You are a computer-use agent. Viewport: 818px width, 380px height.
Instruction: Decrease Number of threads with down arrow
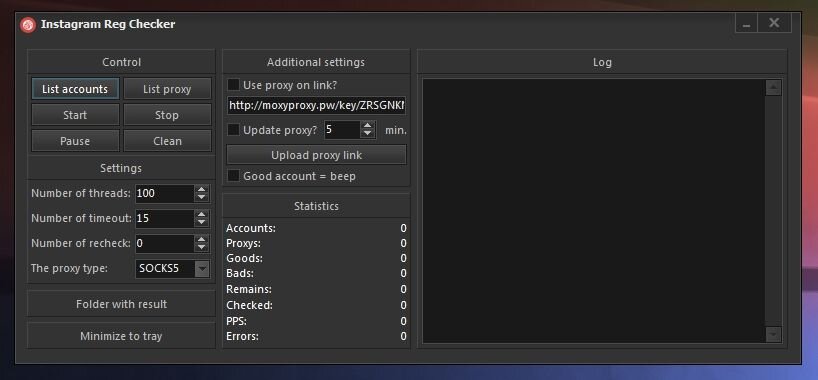[201, 198]
